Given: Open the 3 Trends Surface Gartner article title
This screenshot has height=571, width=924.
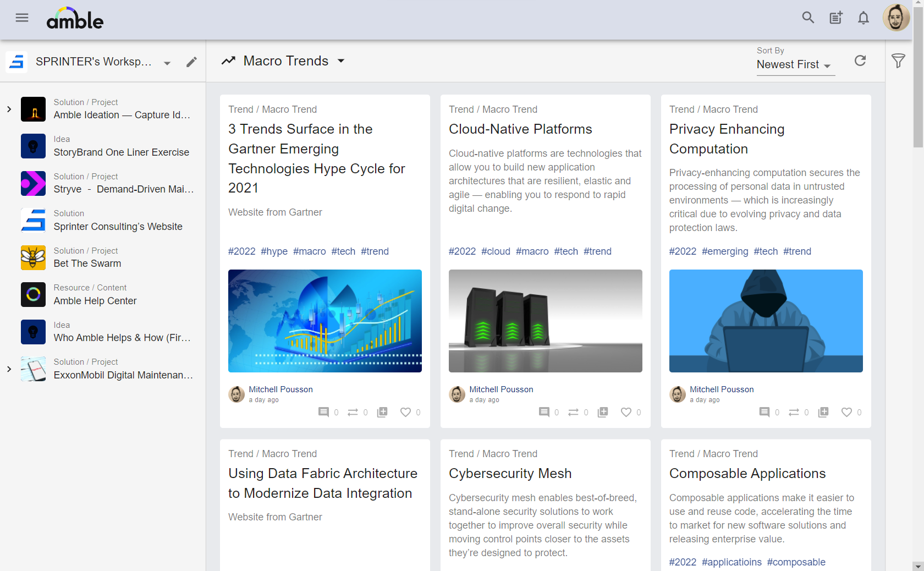Looking at the screenshot, I should tap(317, 158).
